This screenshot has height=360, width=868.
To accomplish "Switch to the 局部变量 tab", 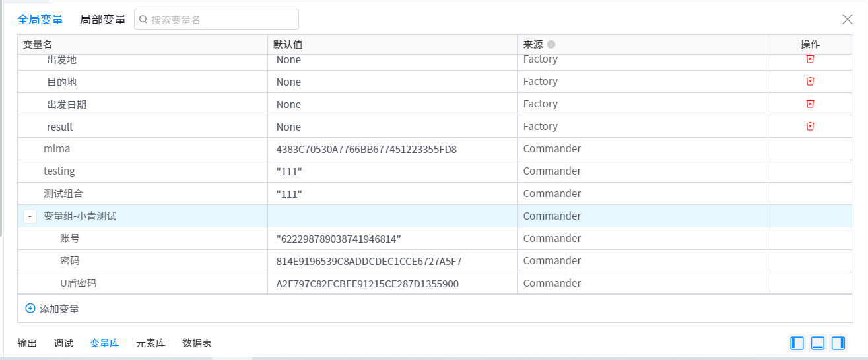I will tap(103, 20).
